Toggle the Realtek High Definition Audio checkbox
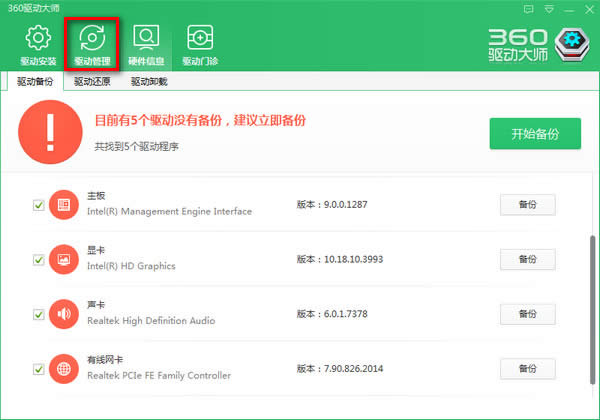This screenshot has width=600, height=420. click(x=39, y=315)
